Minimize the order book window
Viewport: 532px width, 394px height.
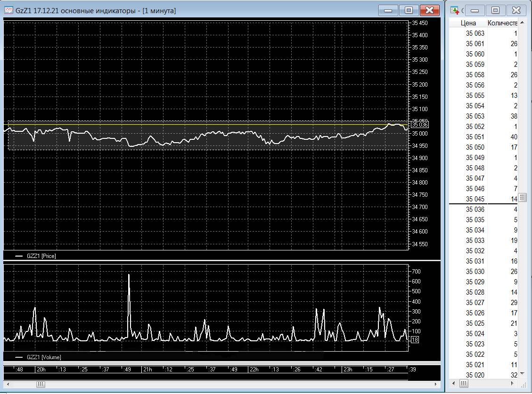[475, 10]
